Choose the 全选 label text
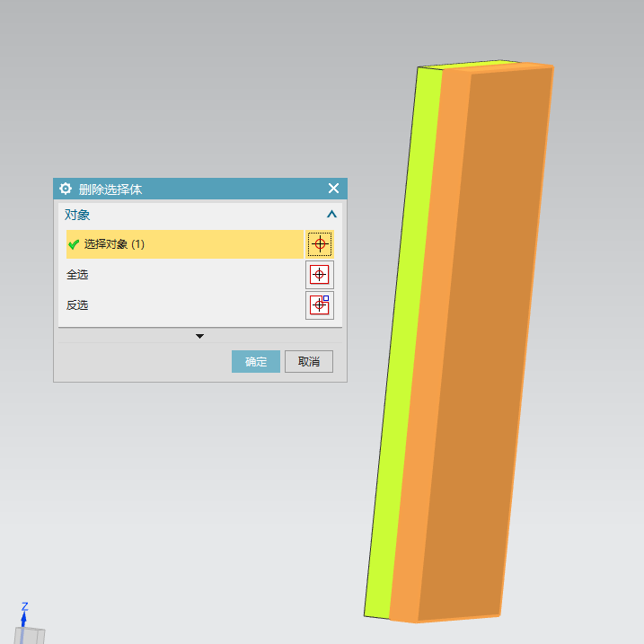 click(x=77, y=275)
